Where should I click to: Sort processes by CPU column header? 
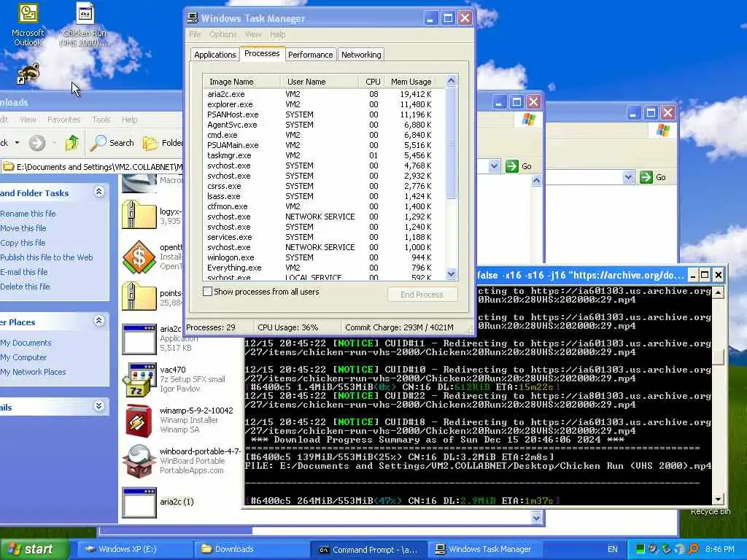(373, 82)
